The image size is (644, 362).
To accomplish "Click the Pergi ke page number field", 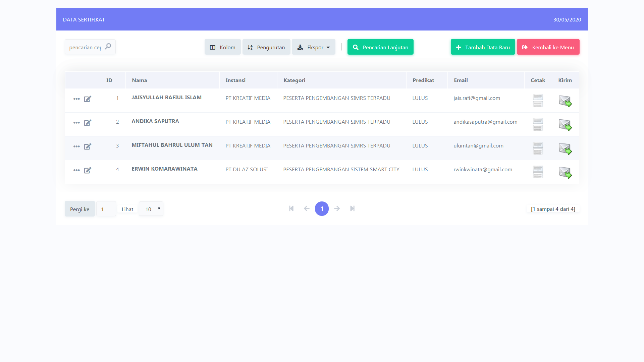I will point(106,209).
